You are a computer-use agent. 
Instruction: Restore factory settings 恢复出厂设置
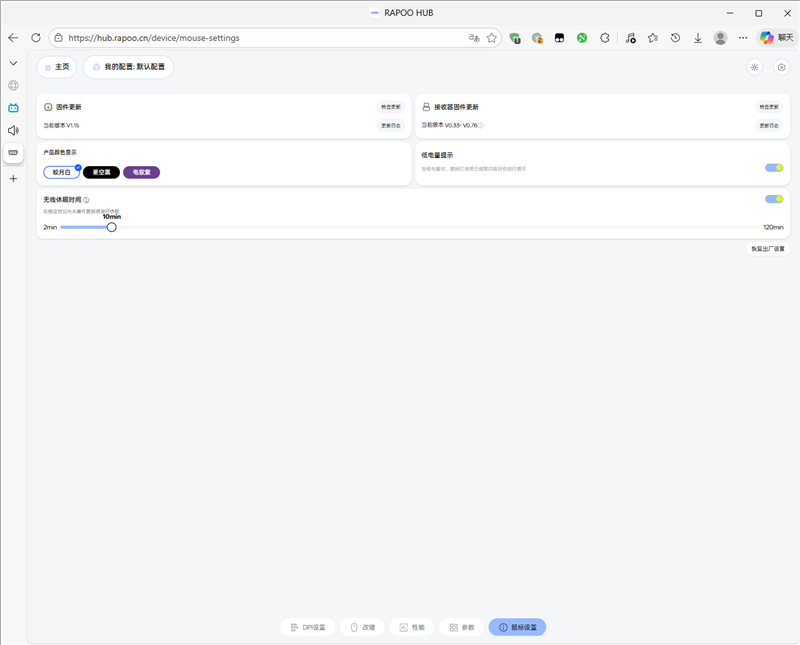768,249
